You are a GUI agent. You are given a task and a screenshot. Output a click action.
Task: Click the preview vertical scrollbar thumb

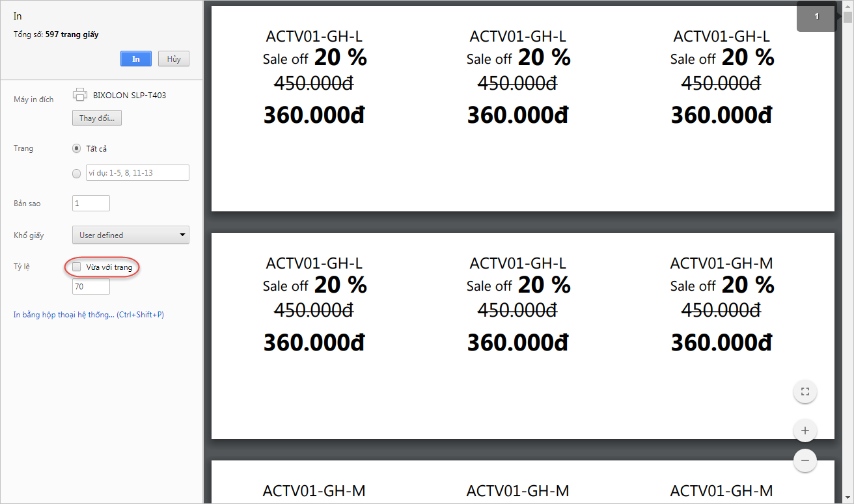click(x=847, y=16)
